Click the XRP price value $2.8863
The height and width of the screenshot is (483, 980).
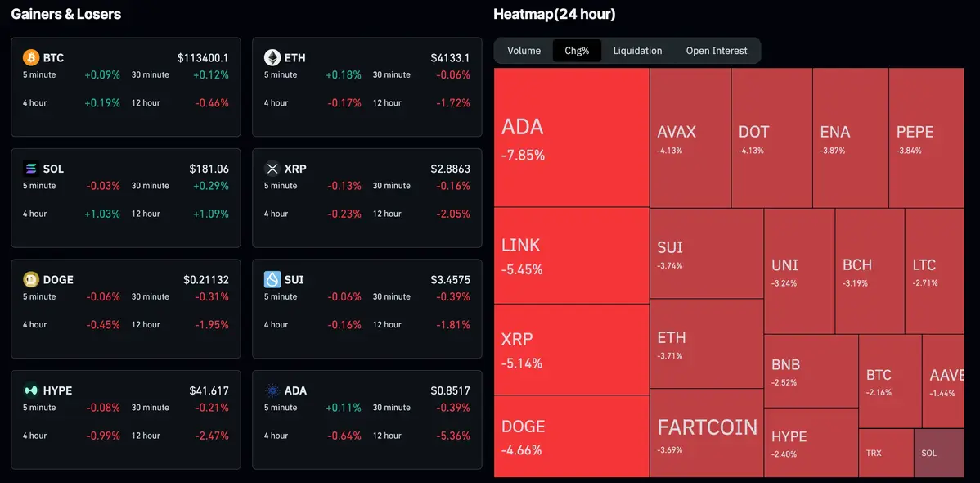click(x=451, y=168)
